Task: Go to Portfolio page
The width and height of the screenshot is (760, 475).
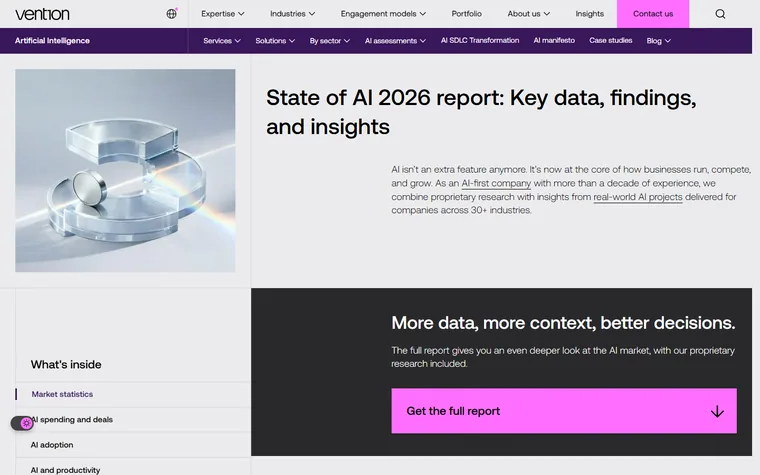Action: point(466,14)
